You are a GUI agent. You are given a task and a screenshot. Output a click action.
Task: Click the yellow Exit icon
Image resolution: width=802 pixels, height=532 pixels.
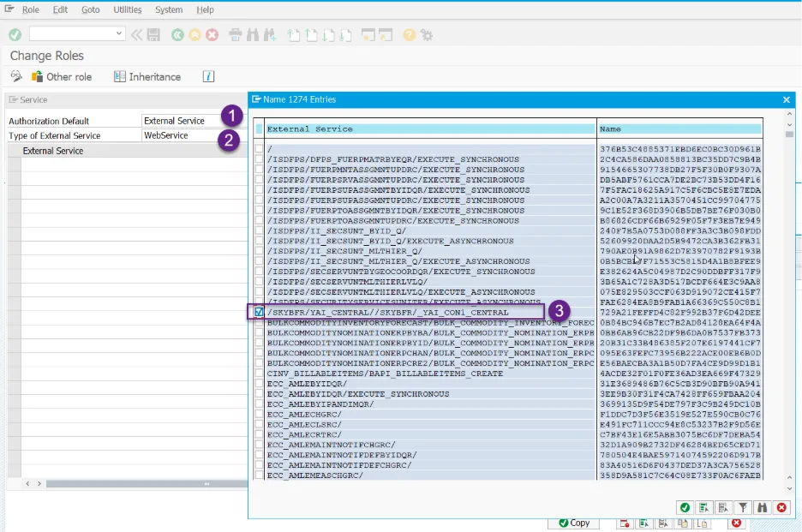[x=195, y=35]
